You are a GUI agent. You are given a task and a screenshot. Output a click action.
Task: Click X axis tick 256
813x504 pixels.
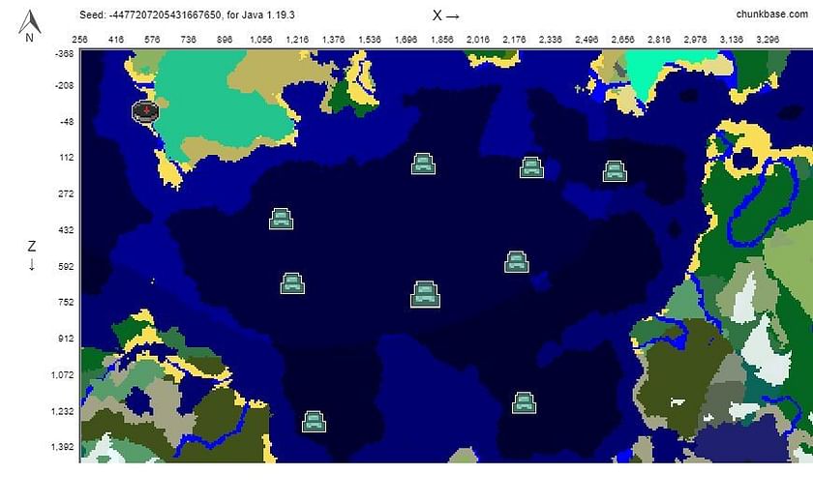(79, 40)
